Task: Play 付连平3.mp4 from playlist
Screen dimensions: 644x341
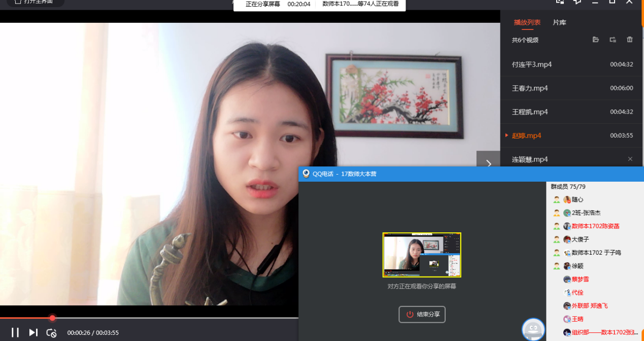Action: [x=532, y=64]
